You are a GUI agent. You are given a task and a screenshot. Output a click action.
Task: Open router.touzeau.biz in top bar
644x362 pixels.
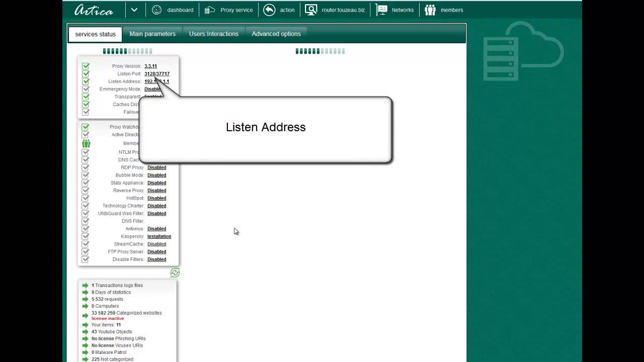(x=343, y=10)
